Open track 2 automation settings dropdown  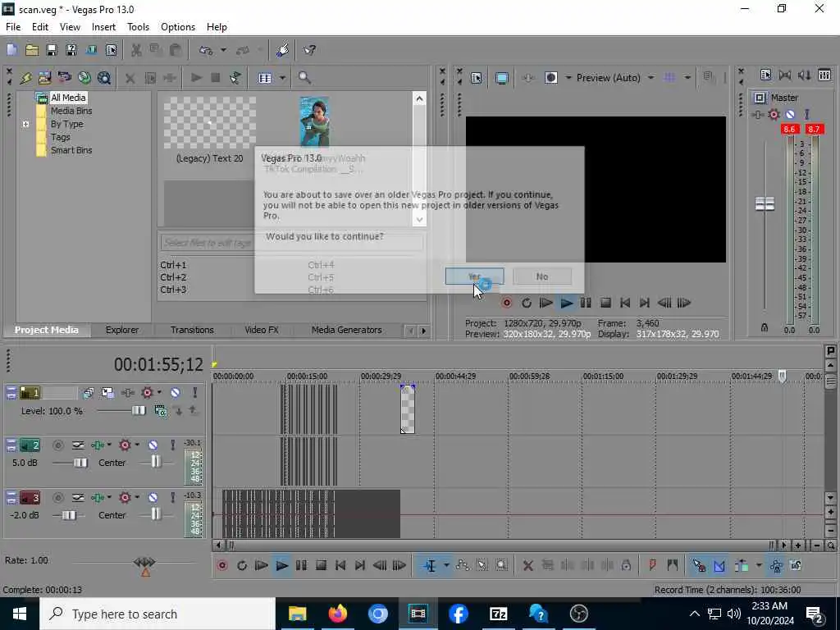tap(109, 445)
